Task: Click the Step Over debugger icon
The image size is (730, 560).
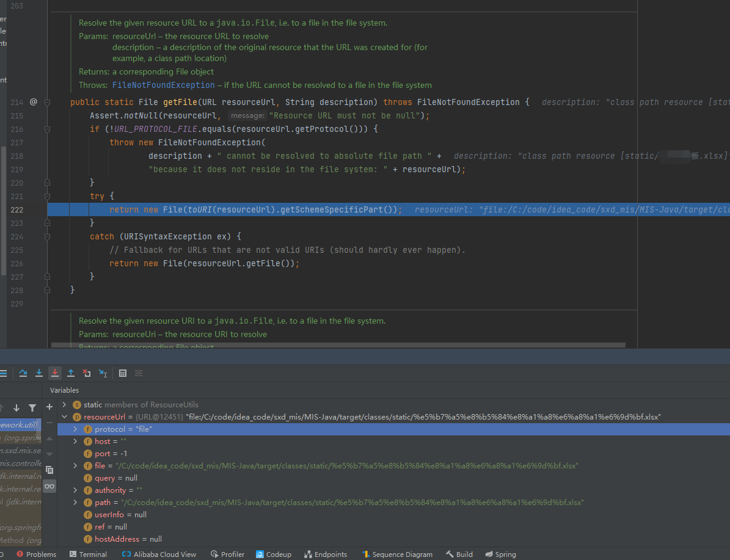Action: [x=23, y=373]
